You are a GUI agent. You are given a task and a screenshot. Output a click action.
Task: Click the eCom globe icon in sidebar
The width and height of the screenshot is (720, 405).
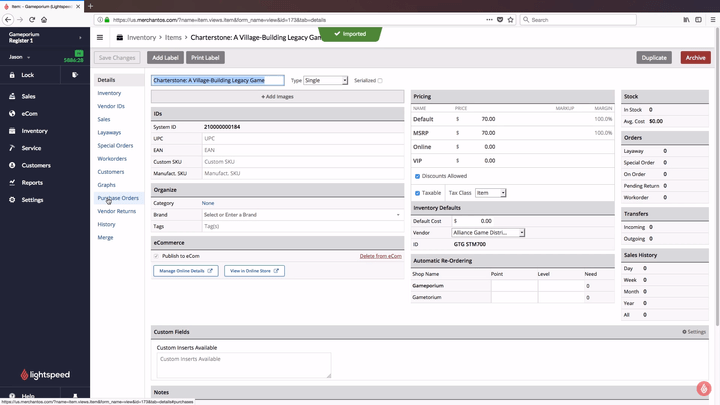12,114
